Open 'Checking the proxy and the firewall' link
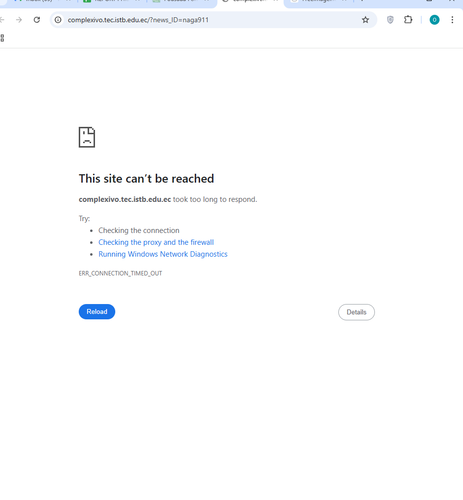Image resolution: width=463 pixels, height=500 pixels. 156,242
